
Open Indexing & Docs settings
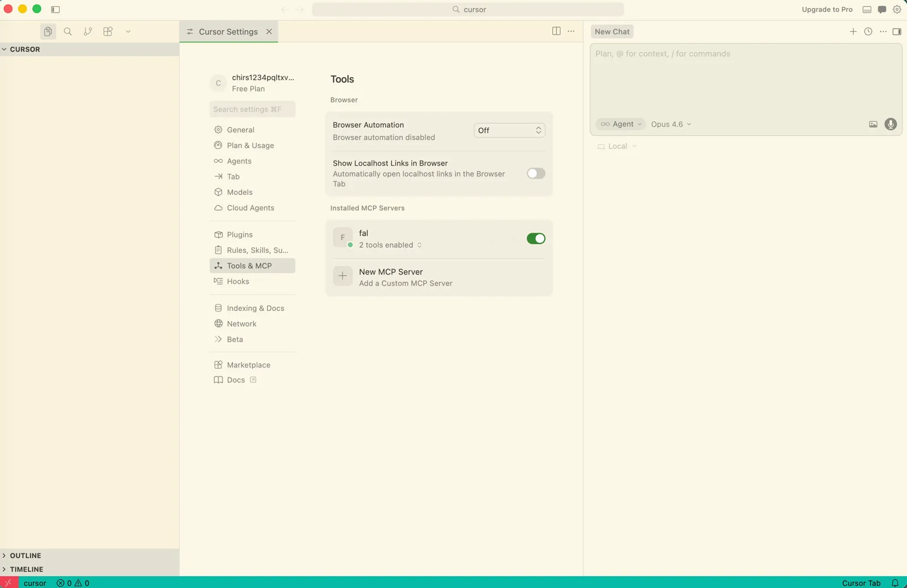(x=252, y=308)
